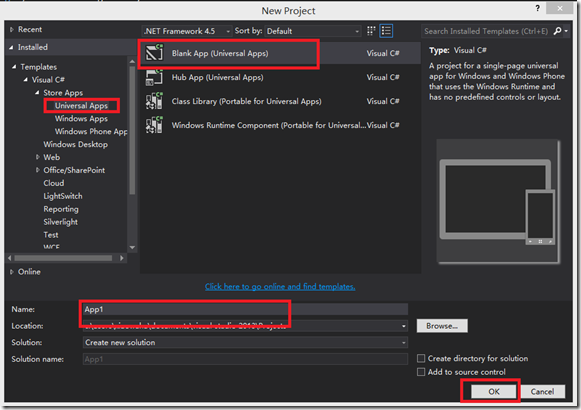Click the Class Library template icon
Screen dimensions: 581x410
point(154,101)
